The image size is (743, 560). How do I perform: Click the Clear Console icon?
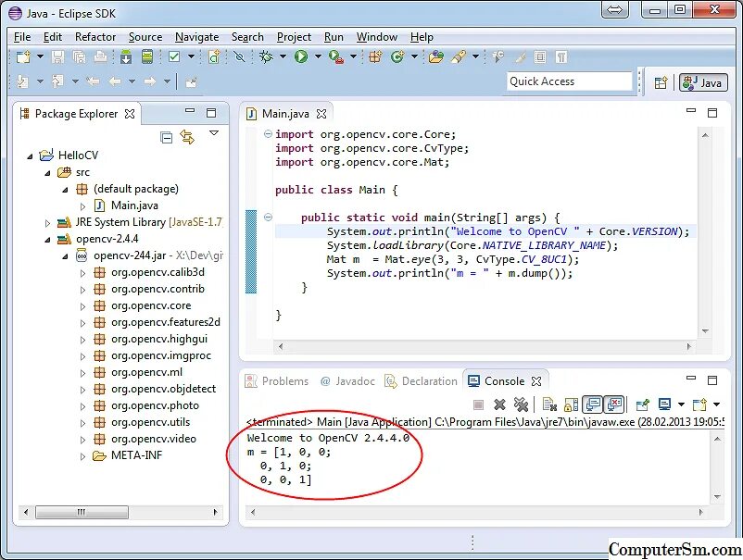[549, 404]
